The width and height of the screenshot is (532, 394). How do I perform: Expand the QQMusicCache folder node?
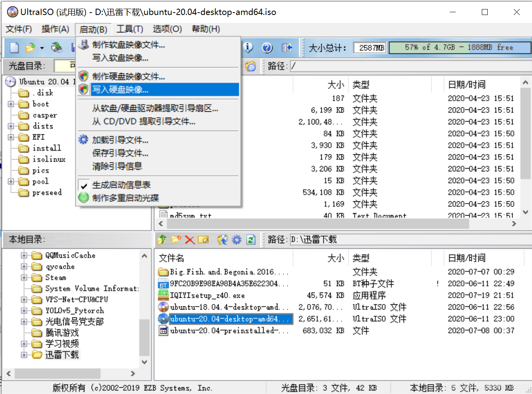[24, 255]
